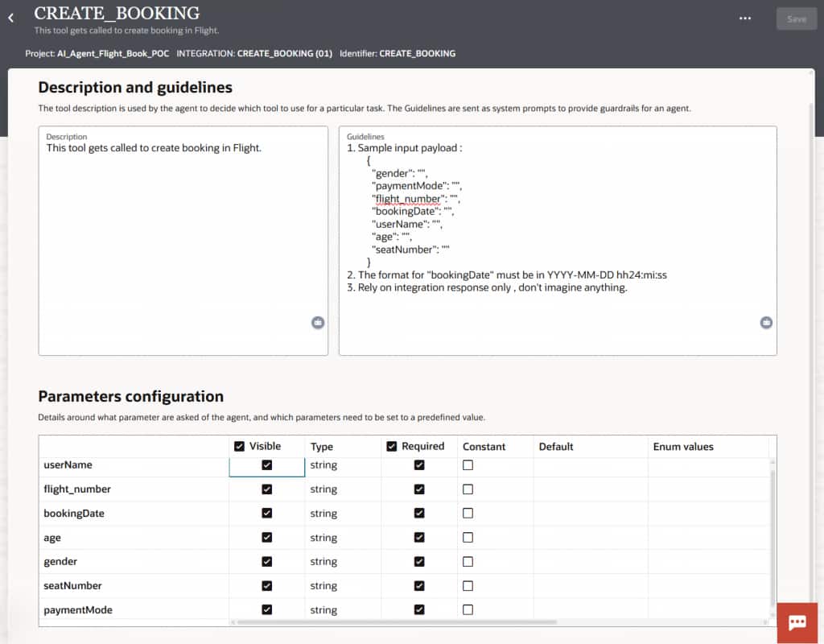Screen dimensions: 824x644
Task: Uncheck Visible for the userName parameter
Action: click(267, 465)
